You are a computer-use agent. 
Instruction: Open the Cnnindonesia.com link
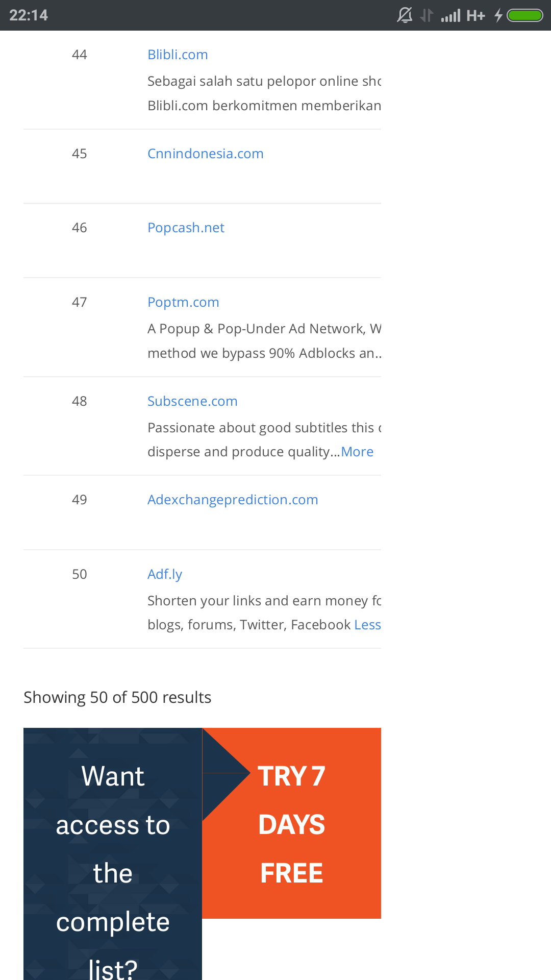pyautogui.click(x=205, y=154)
